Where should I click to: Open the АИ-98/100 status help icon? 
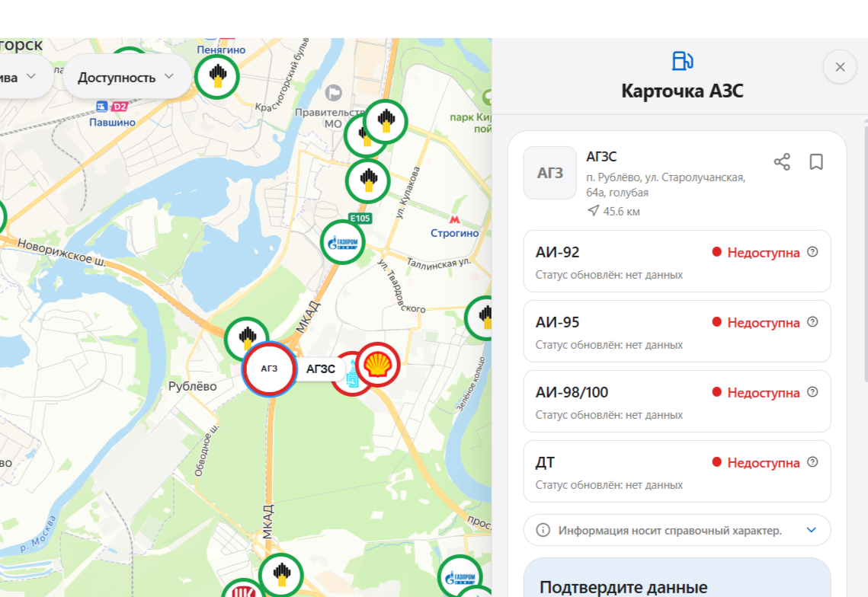[x=812, y=391]
